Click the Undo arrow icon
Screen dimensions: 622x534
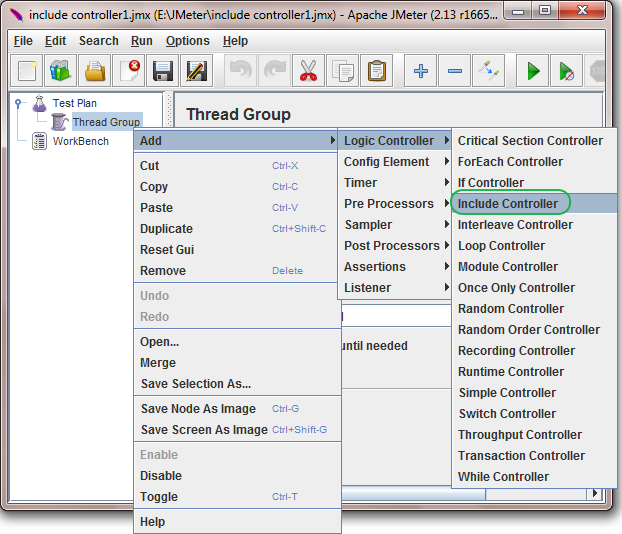pos(240,71)
